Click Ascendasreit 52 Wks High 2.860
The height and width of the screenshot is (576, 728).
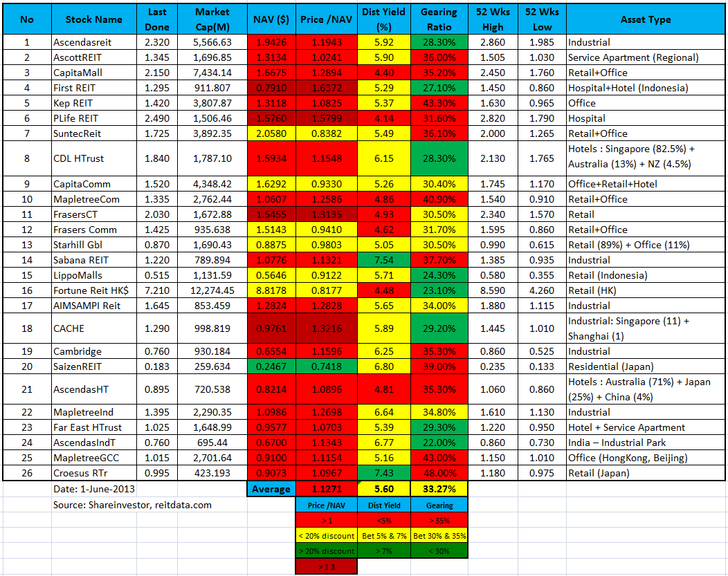point(493,42)
